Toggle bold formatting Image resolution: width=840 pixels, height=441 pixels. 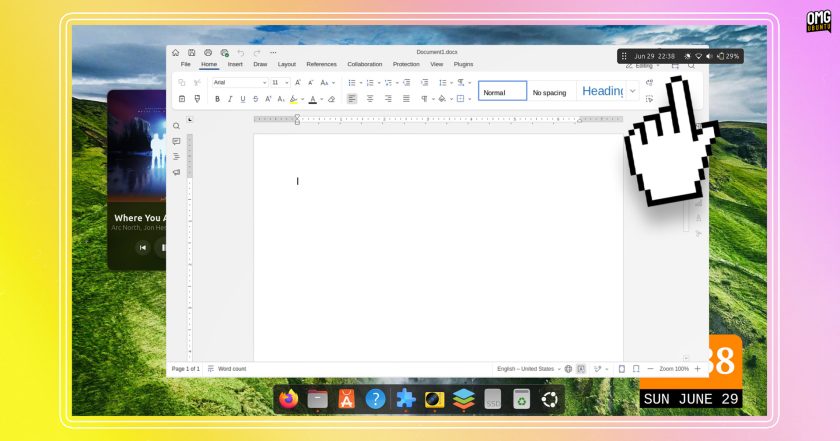(217, 99)
